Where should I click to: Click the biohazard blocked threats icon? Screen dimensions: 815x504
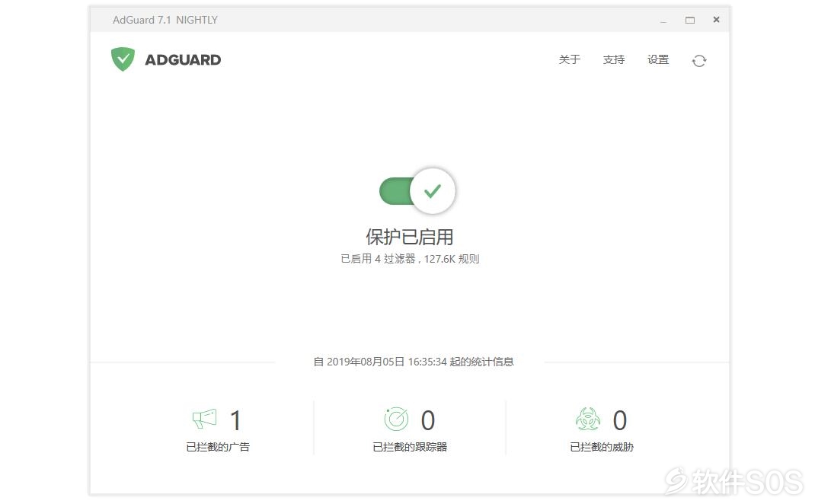(x=588, y=419)
